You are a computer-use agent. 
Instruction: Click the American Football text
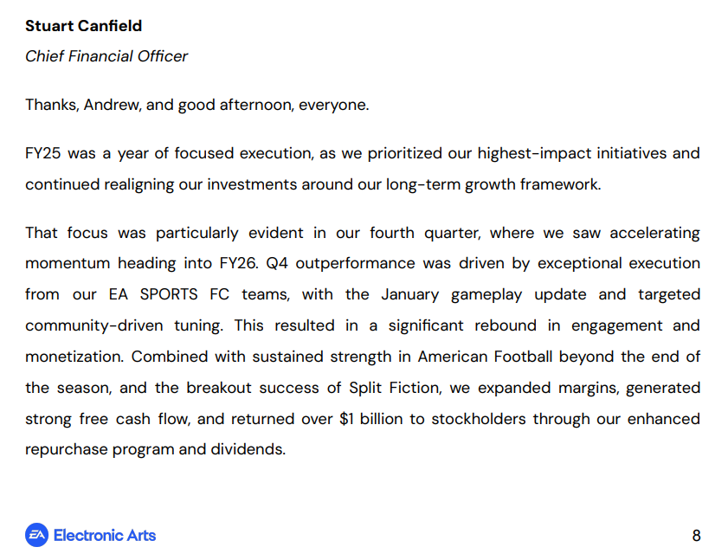pos(485,357)
